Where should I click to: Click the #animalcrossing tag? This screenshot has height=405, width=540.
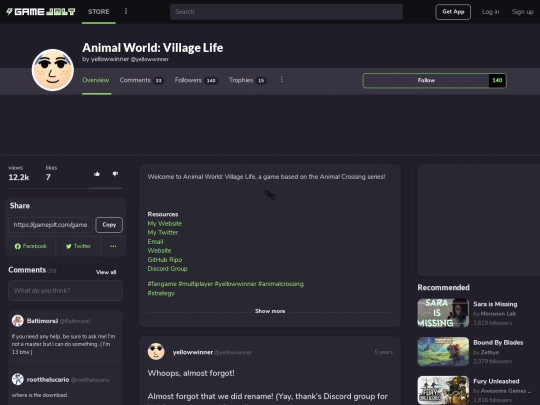pos(281,284)
